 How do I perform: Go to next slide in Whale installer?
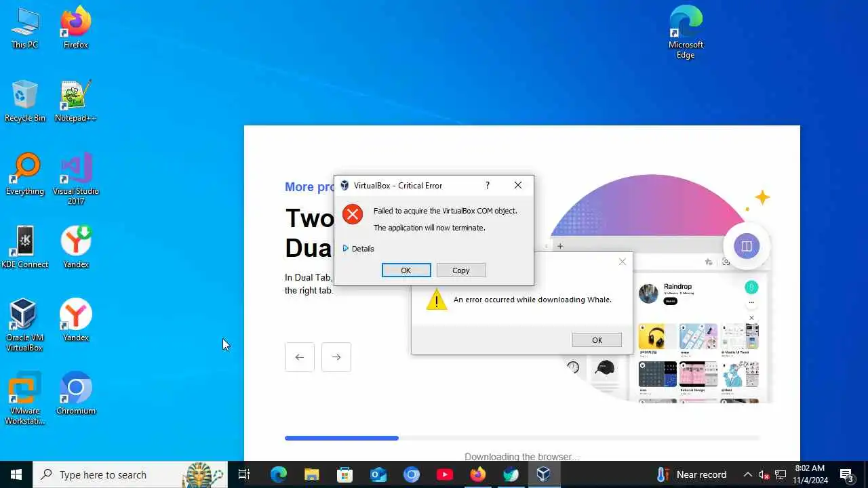[336, 357]
